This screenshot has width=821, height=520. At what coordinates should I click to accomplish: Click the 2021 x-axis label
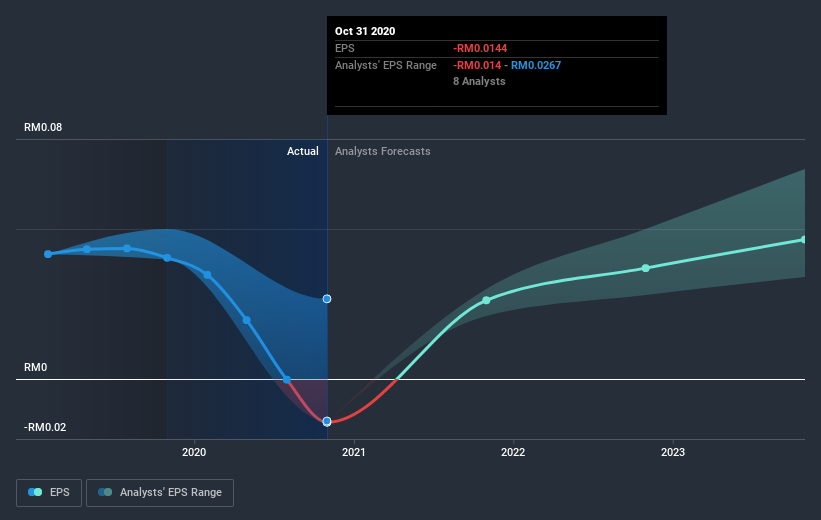(x=354, y=452)
